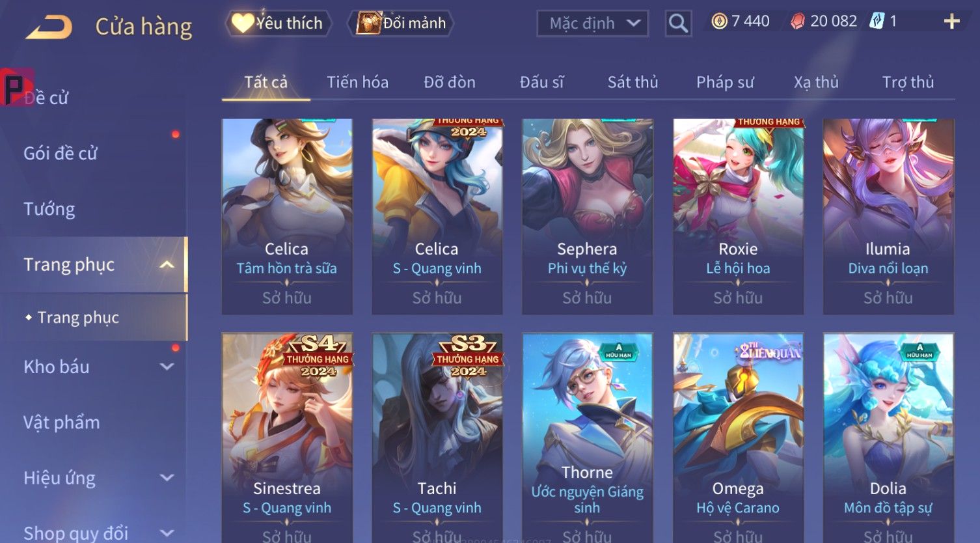Open the Mặc định sort dropdown

[592, 23]
